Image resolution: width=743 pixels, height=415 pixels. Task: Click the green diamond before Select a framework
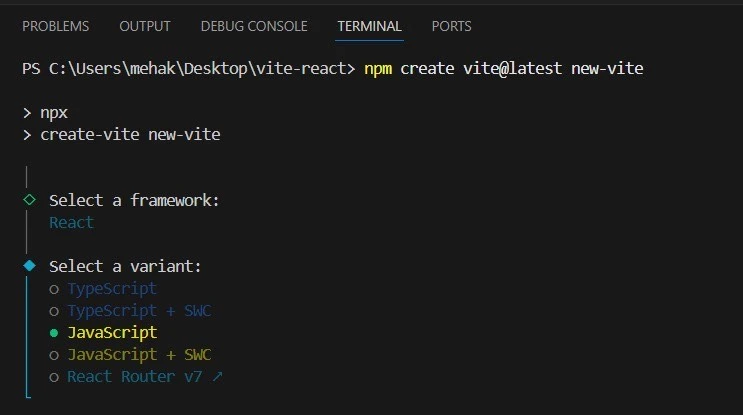tap(29, 200)
